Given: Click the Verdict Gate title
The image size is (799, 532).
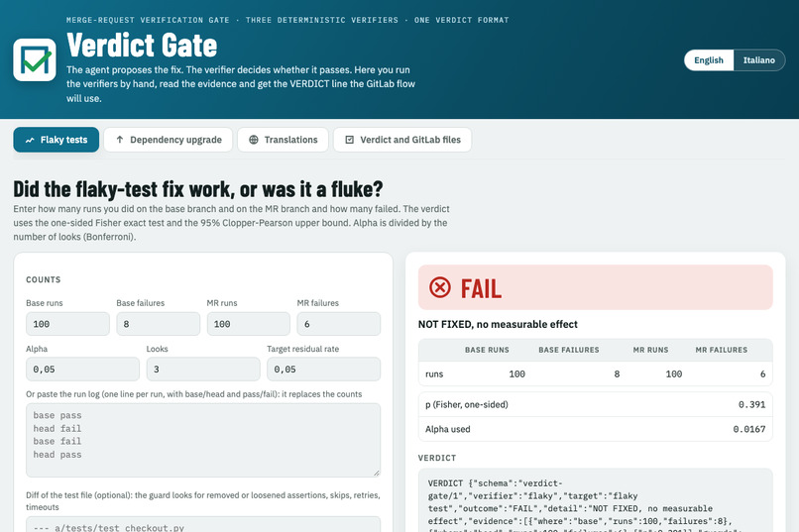Looking at the screenshot, I should tap(142, 46).
